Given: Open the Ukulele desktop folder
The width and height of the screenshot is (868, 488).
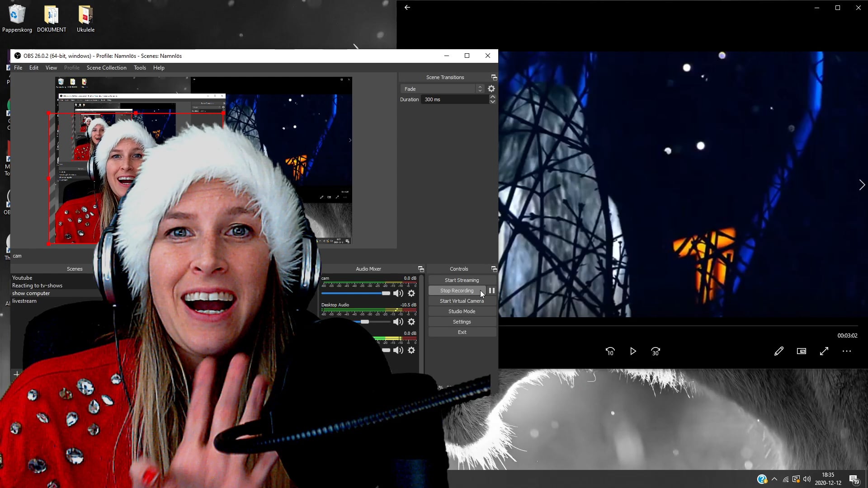Looking at the screenshot, I should (85, 19).
